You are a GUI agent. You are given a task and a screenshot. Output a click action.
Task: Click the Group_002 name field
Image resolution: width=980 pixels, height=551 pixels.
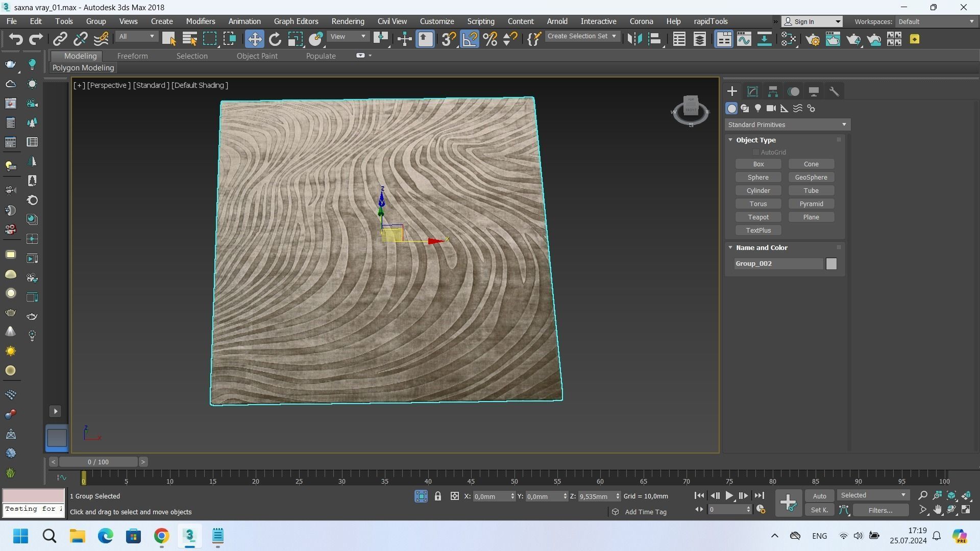click(778, 264)
